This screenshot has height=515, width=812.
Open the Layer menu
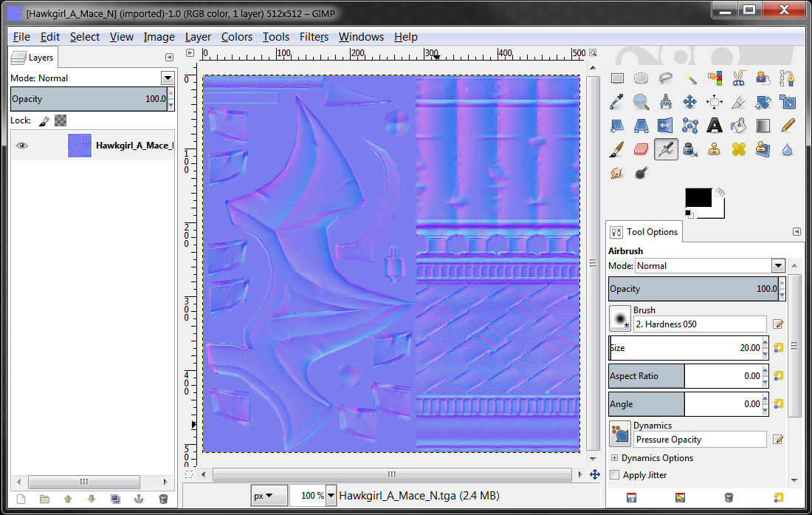point(198,37)
